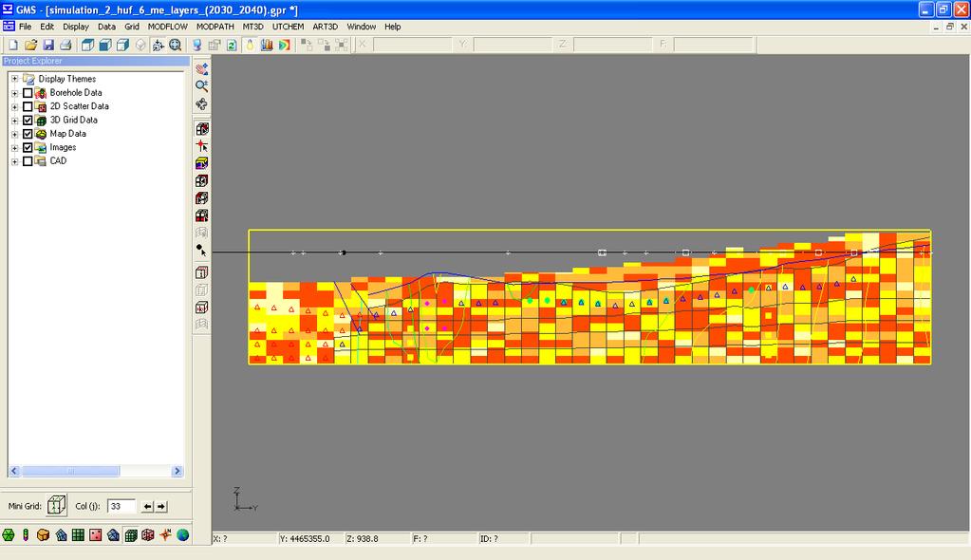971x560 pixels.
Task: Click the light bulb Lighting icon
Action: click(250, 45)
